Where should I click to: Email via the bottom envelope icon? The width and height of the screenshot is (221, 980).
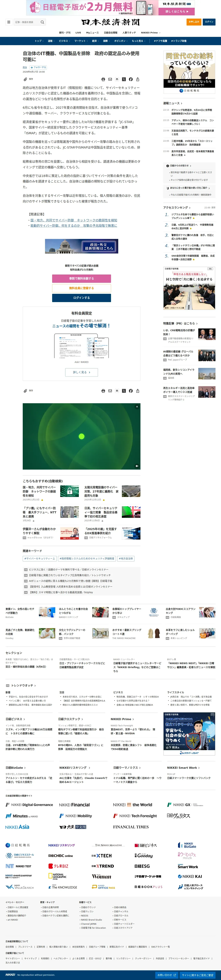pos(110,391)
